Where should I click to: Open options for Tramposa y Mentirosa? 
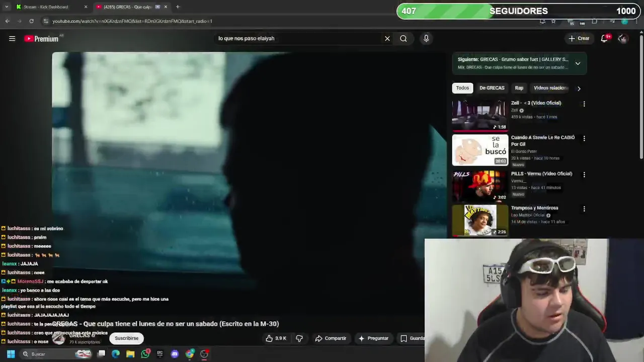click(584, 209)
